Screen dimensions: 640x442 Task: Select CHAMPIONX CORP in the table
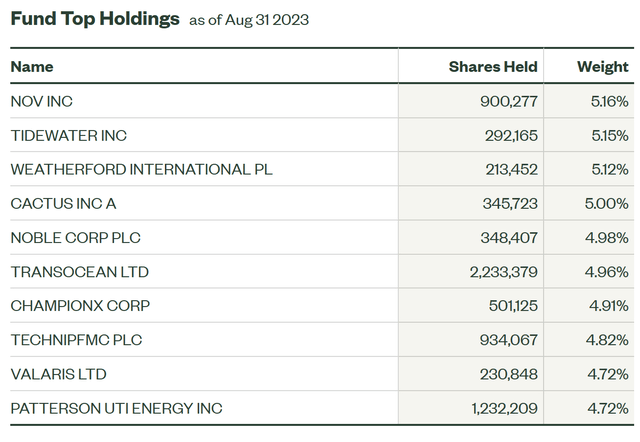(x=79, y=305)
